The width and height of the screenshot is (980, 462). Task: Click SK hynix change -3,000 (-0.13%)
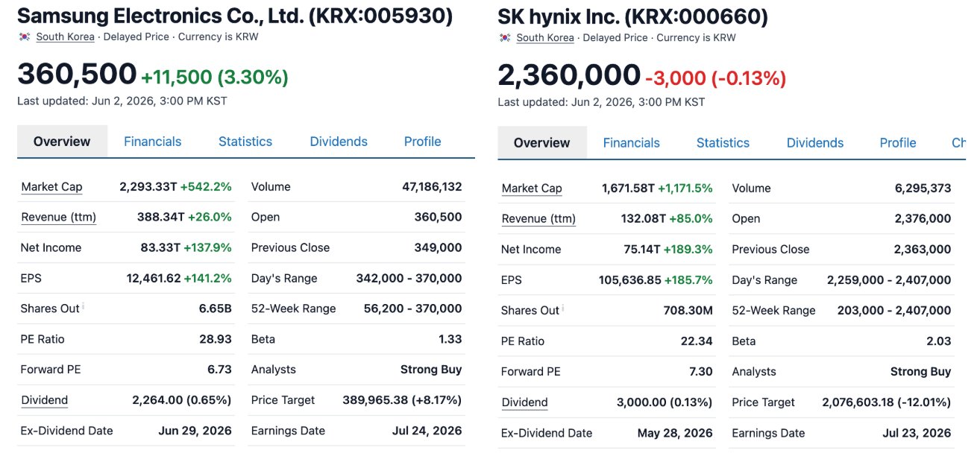pyautogui.click(x=716, y=78)
